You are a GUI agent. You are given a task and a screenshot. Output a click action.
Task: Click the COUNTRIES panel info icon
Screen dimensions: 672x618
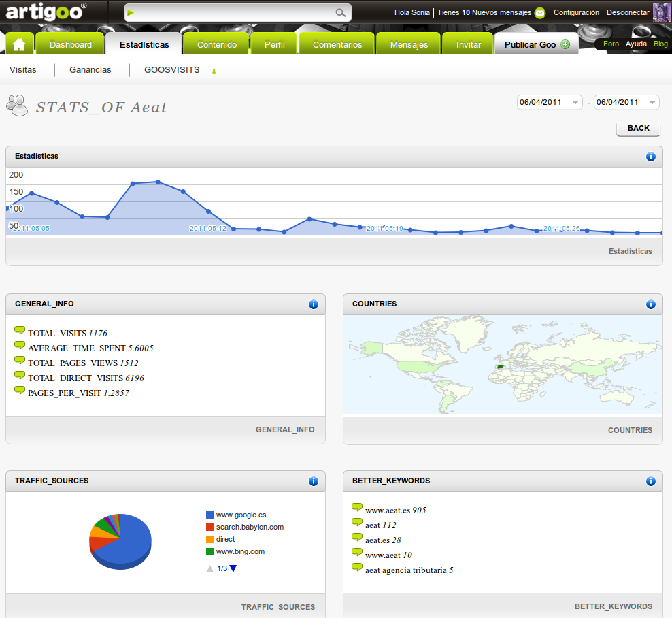(x=651, y=304)
